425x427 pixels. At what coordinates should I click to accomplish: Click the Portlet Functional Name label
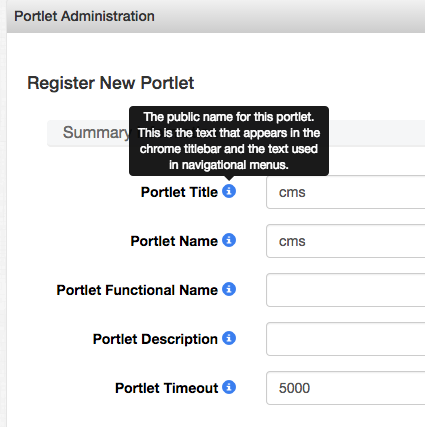tap(137, 290)
